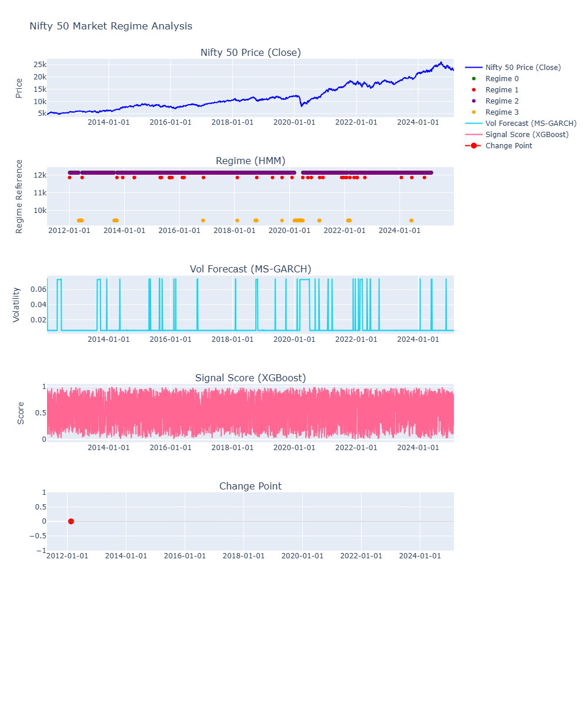The image size is (588, 706).
Task: Select the 'Regime (HMM)' subplot title
Action: coord(250,161)
